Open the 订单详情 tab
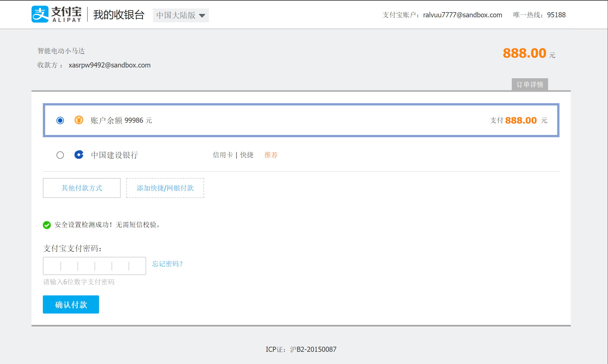 [530, 84]
